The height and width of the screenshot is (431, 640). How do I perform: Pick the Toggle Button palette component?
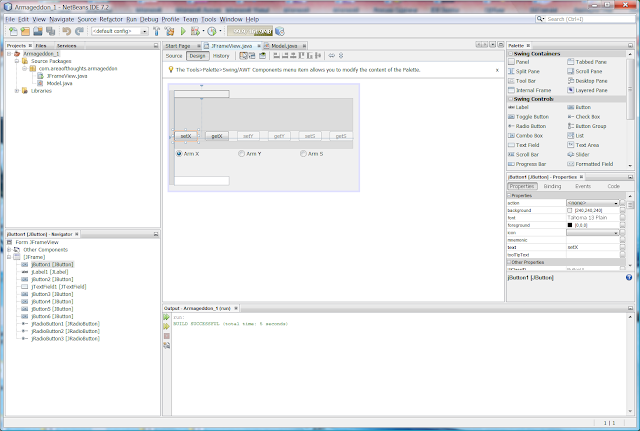tap(528, 117)
